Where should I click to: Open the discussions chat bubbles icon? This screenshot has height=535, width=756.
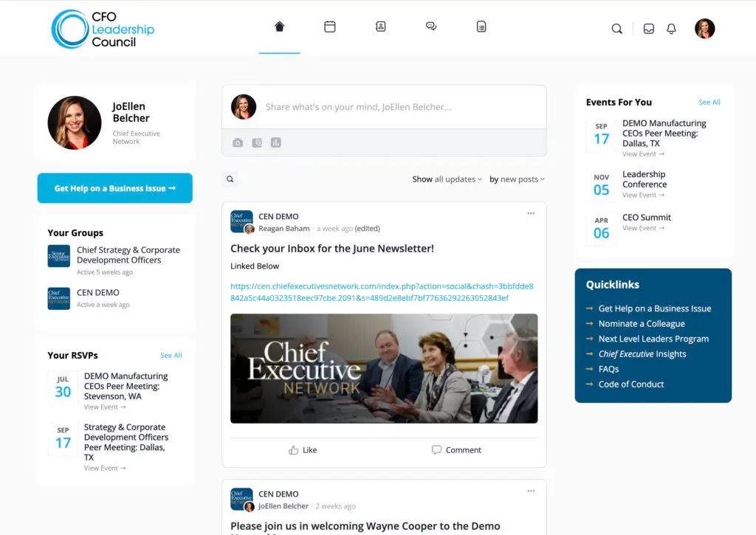pyautogui.click(x=431, y=27)
